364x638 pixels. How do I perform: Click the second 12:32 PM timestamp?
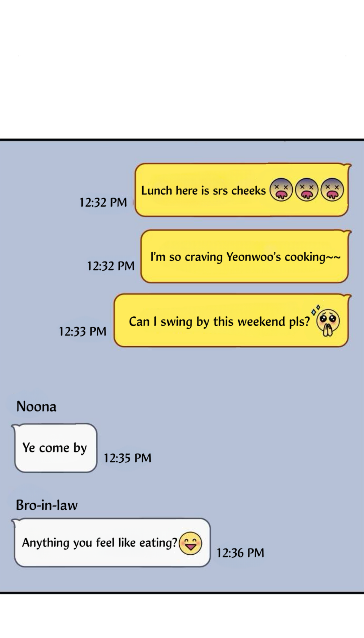pos(111,266)
